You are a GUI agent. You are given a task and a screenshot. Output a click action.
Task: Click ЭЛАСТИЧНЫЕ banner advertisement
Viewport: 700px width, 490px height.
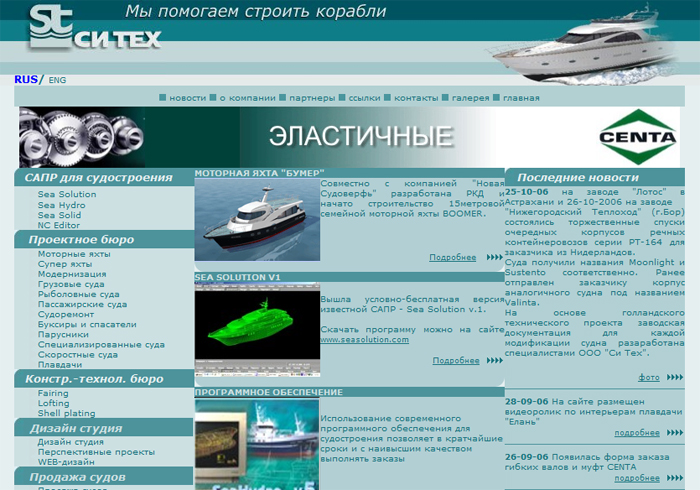click(x=349, y=137)
